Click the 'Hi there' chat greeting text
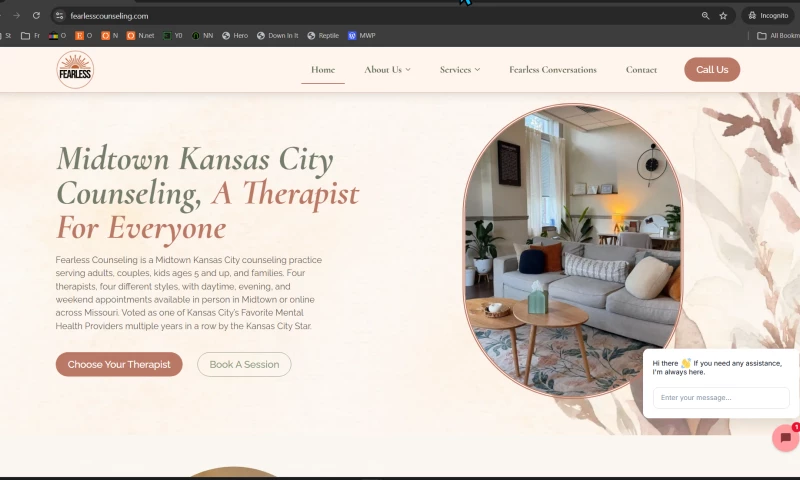The image size is (800, 480). click(x=717, y=368)
